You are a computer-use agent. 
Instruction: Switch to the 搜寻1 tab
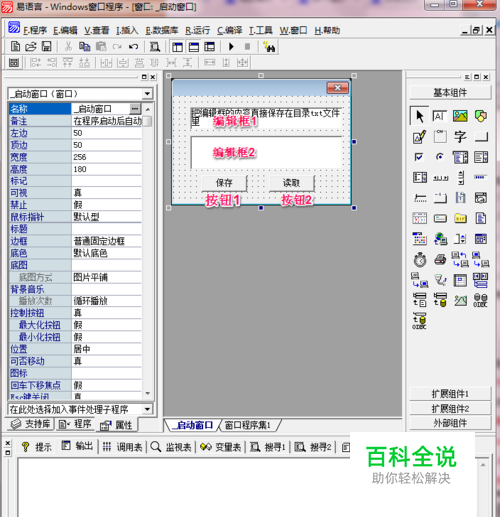click(268, 447)
